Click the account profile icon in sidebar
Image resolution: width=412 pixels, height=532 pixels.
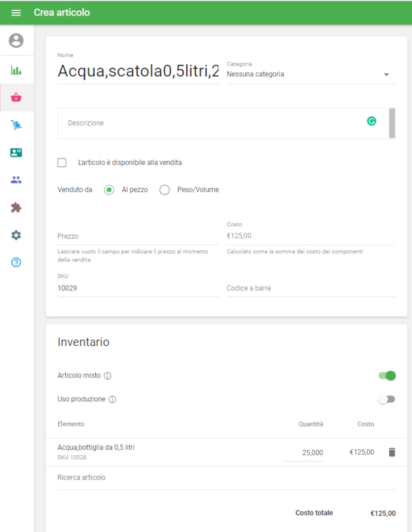pyautogui.click(x=16, y=41)
